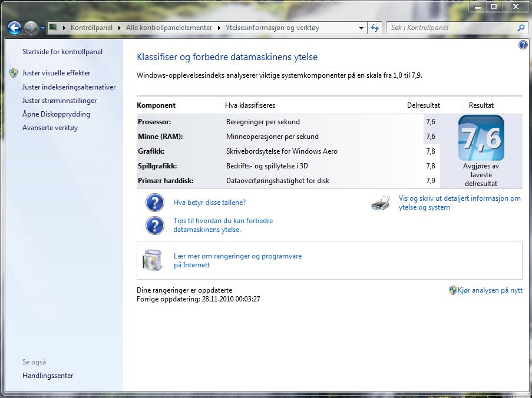Click the Delresultat column header
Image resolution: width=532 pixels, height=398 pixels.
[x=424, y=105]
